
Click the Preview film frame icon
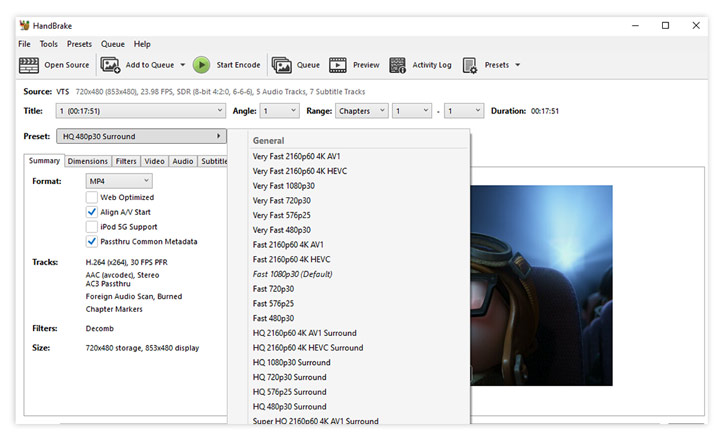pyautogui.click(x=338, y=65)
